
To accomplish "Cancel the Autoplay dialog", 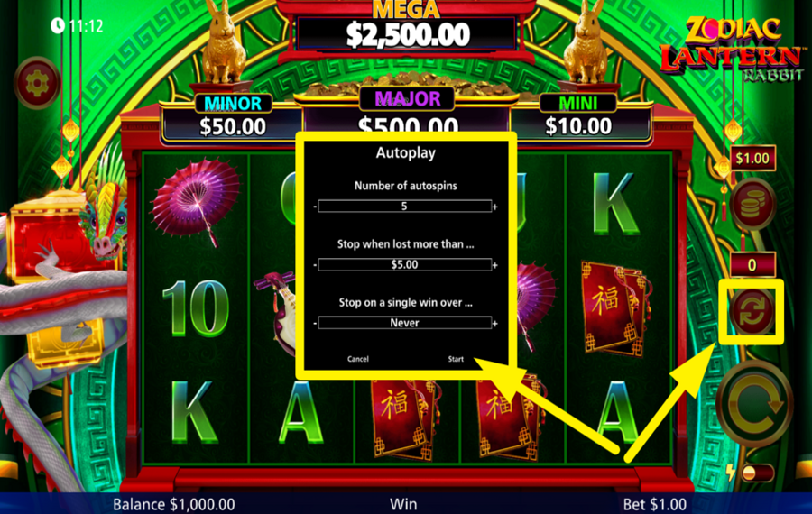I will (x=358, y=359).
